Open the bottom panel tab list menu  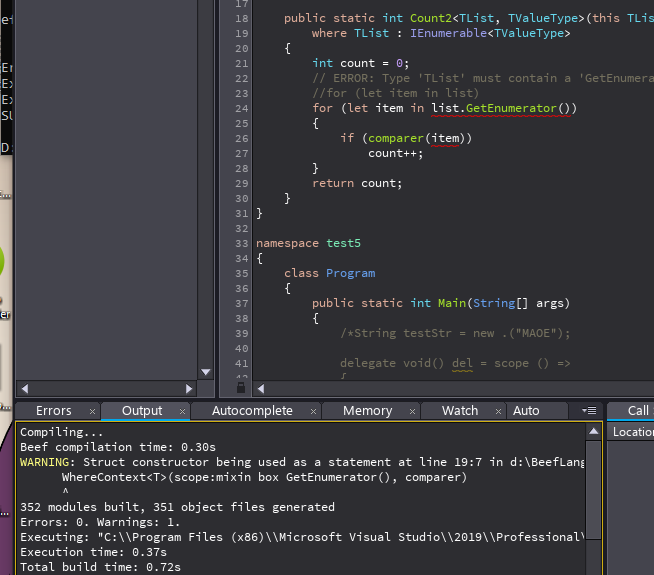589,411
